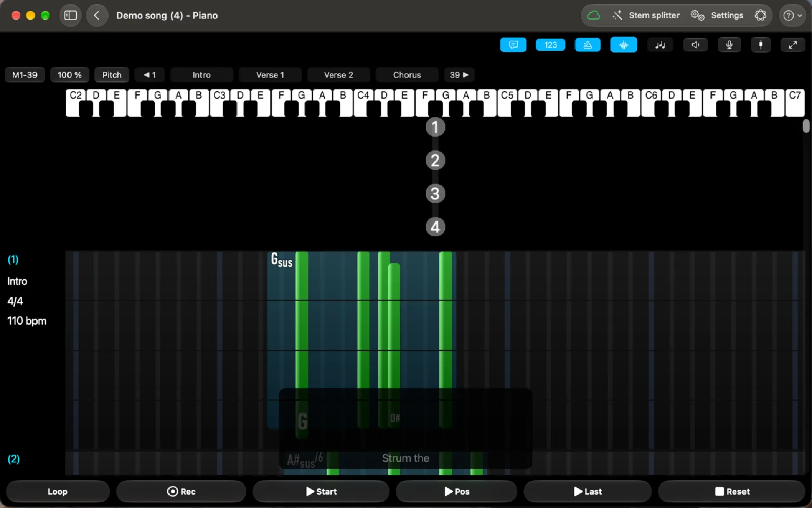
Task: Open the Pitch control
Action: [x=112, y=75]
